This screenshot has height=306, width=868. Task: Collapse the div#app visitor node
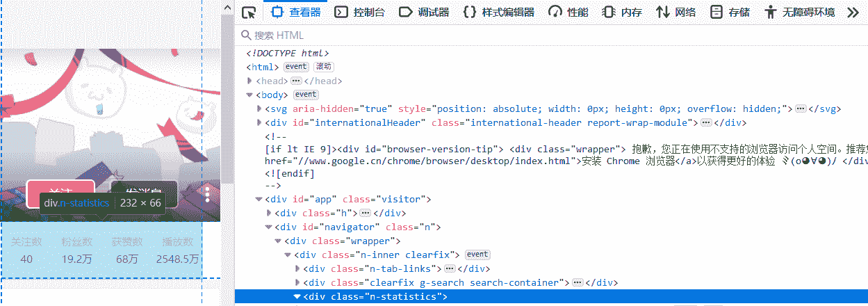tap(259, 200)
